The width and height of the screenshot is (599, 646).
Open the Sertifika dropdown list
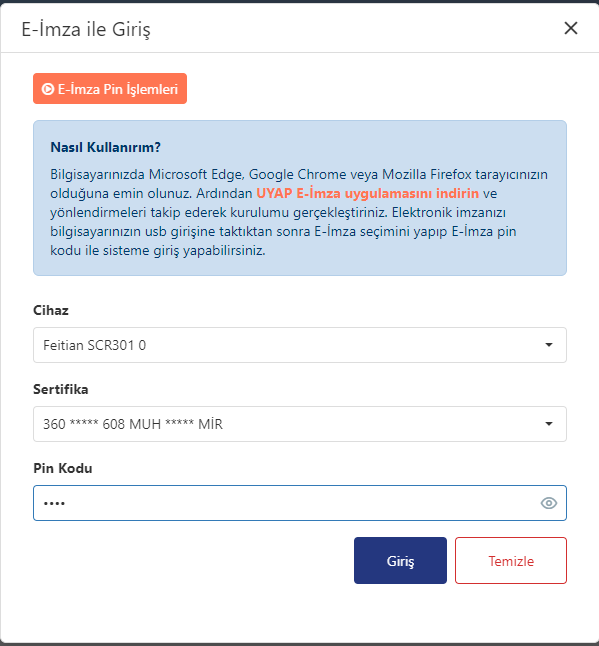(300, 424)
